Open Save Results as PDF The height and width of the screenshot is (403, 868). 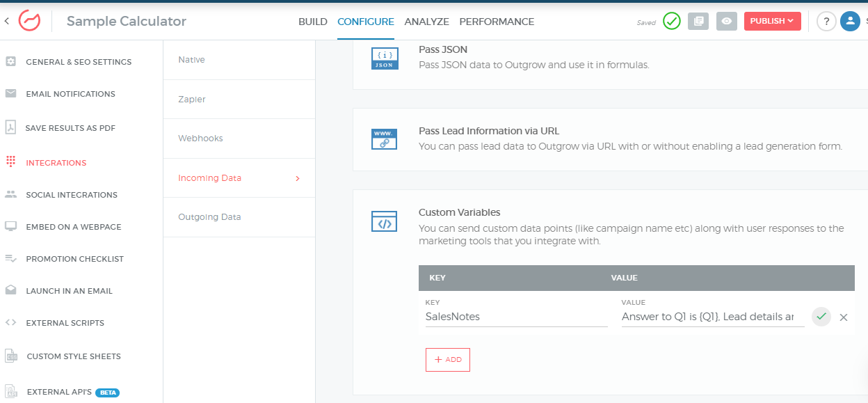coord(70,128)
